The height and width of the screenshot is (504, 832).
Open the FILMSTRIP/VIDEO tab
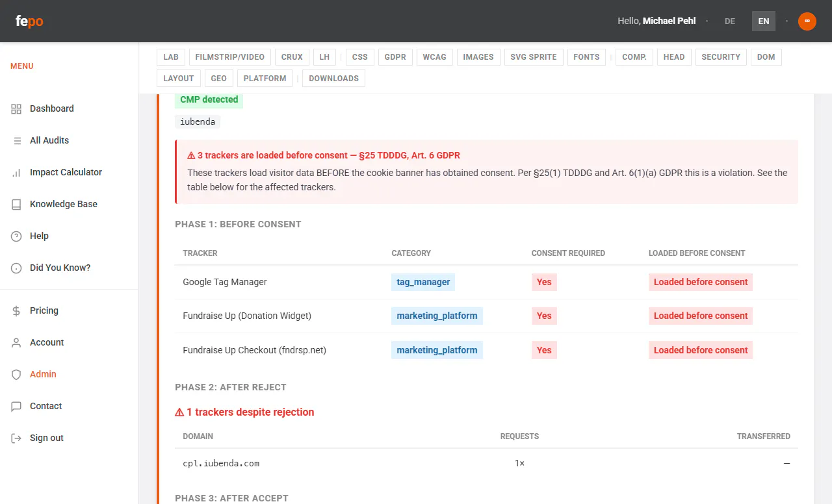coord(230,57)
